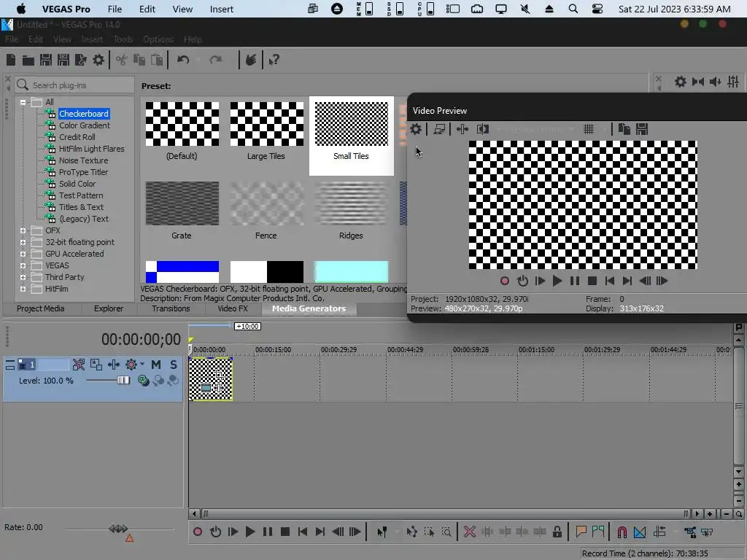Copy preview snapshot to clipboard

point(624,129)
